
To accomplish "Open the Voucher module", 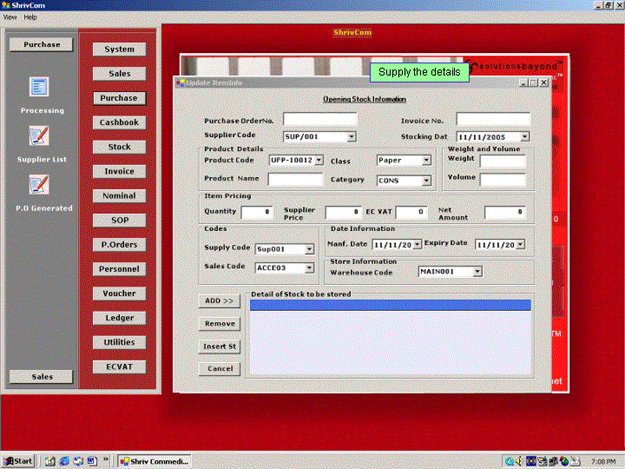I will coord(119,293).
